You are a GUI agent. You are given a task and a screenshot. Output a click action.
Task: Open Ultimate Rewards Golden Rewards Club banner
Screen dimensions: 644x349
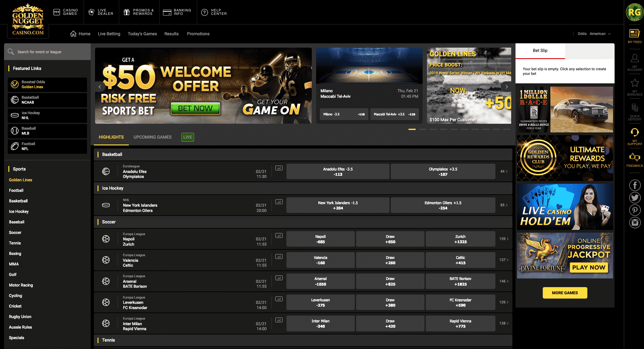(x=565, y=158)
